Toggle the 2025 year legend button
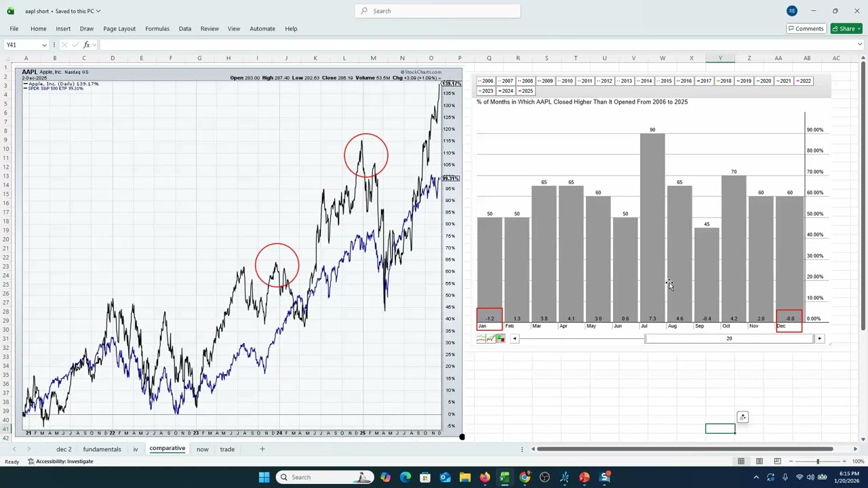Image resolution: width=868 pixels, height=488 pixels. (526, 91)
